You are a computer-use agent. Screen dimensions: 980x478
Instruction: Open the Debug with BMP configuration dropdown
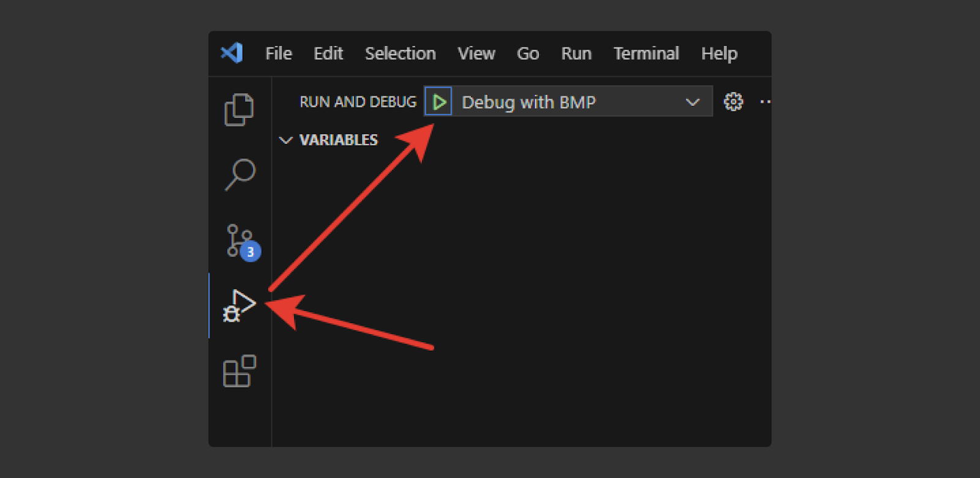(582, 102)
